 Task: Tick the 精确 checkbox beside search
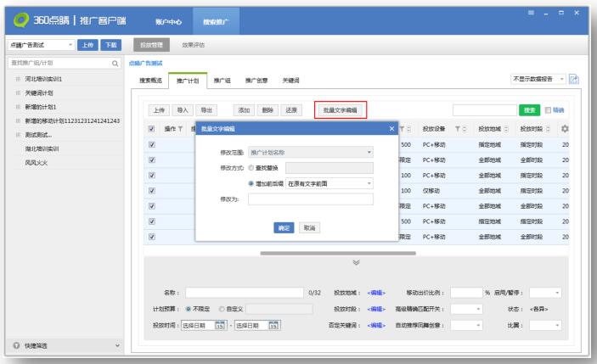coord(549,110)
